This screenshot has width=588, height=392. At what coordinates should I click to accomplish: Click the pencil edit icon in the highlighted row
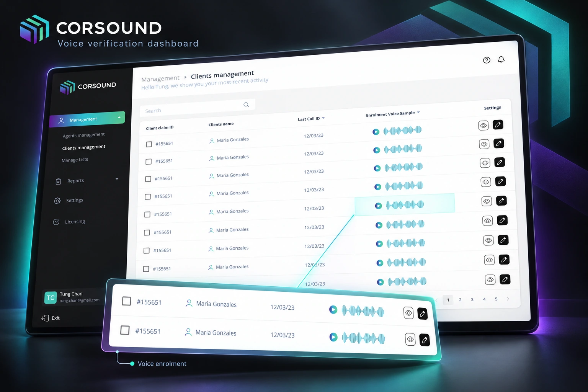[501, 201]
